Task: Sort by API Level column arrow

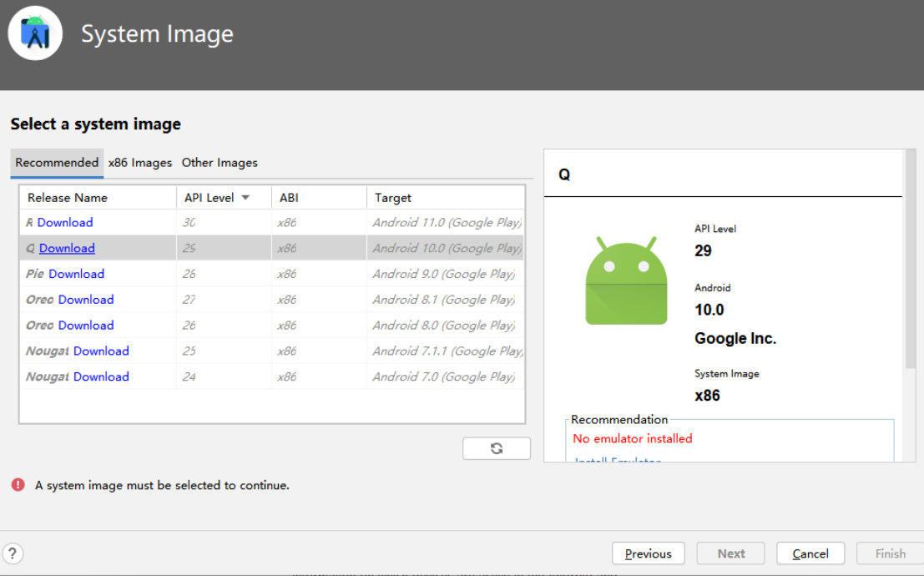Action: click(245, 198)
